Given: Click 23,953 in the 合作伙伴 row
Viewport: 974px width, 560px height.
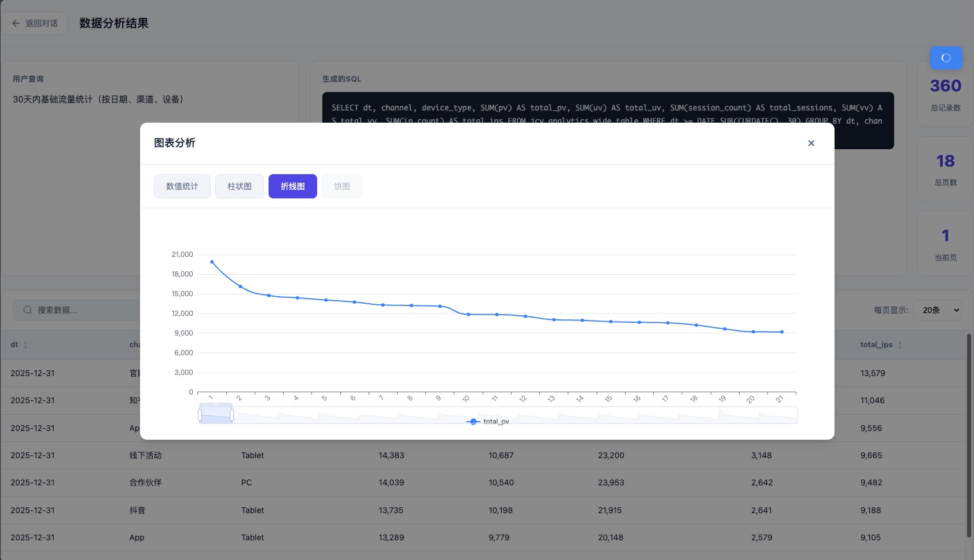Looking at the screenshot, I should [x=611, y=482].
